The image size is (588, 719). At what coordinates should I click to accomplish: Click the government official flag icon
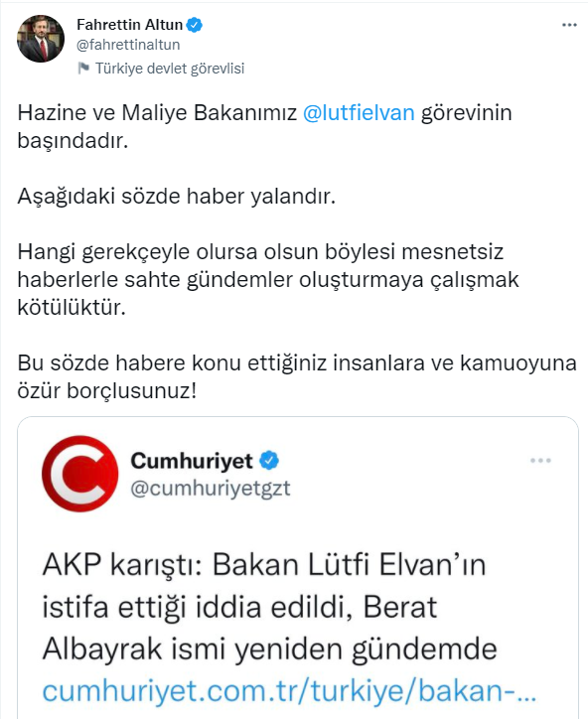pos(83,69)
